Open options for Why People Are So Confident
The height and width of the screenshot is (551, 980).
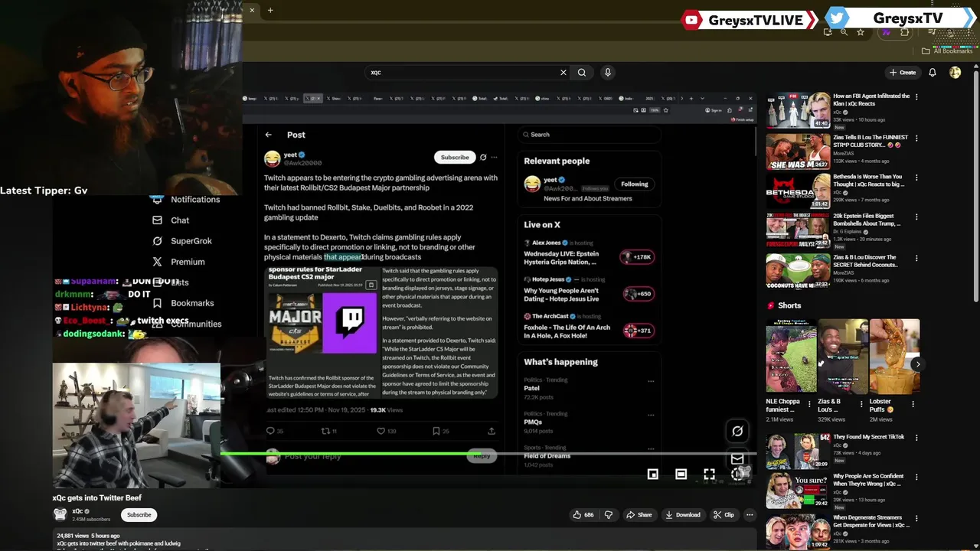(x=916, y=477)
